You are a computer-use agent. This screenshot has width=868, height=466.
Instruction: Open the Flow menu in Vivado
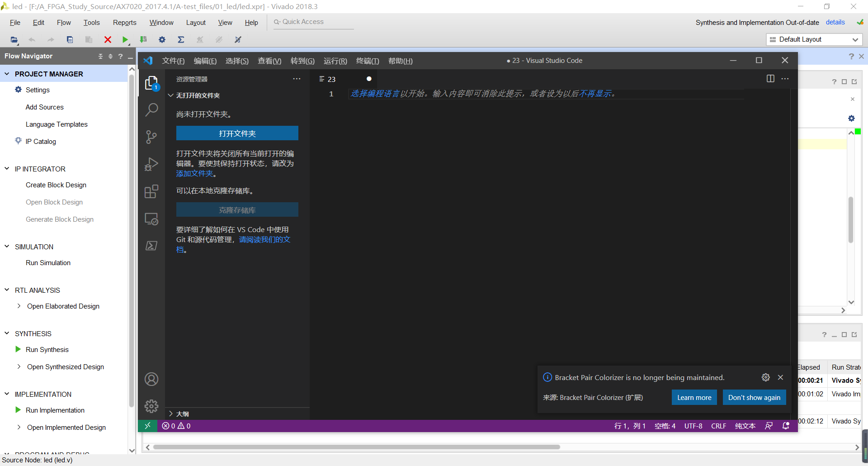point(63,22)
